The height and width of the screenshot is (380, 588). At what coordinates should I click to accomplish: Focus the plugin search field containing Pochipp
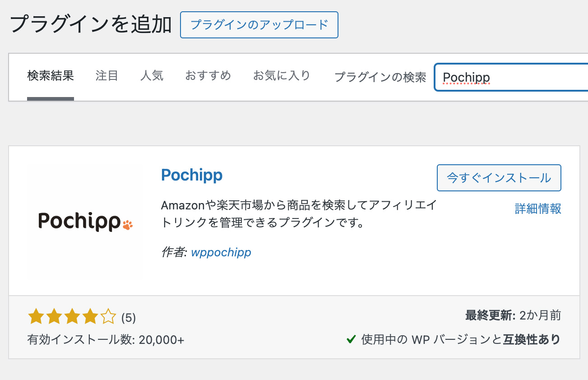[511, 77]
